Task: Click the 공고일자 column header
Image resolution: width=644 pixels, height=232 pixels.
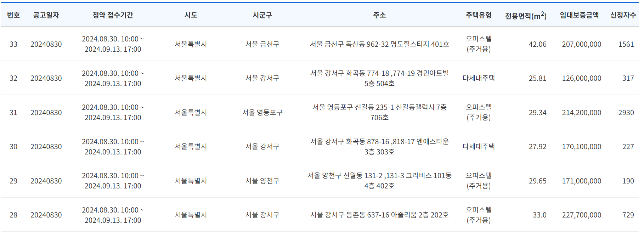Action: click(46, 15)
